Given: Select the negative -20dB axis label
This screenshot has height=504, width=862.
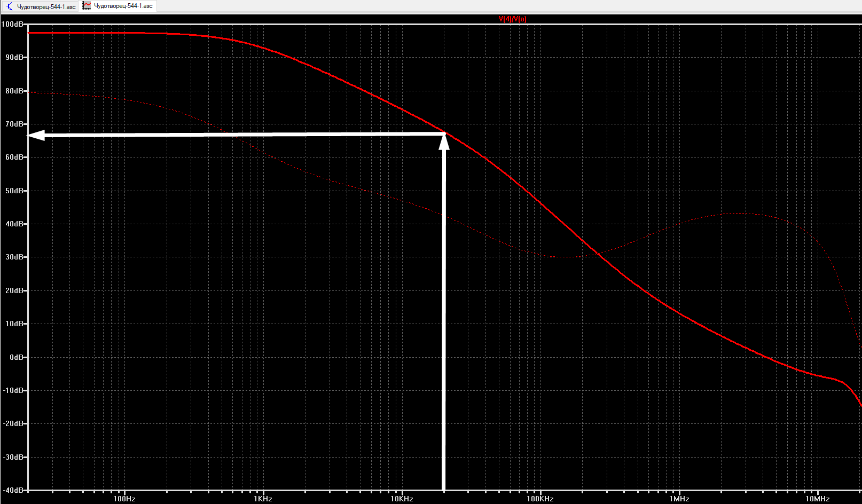Looking at the screenshot, I should [x=13, y=423].
